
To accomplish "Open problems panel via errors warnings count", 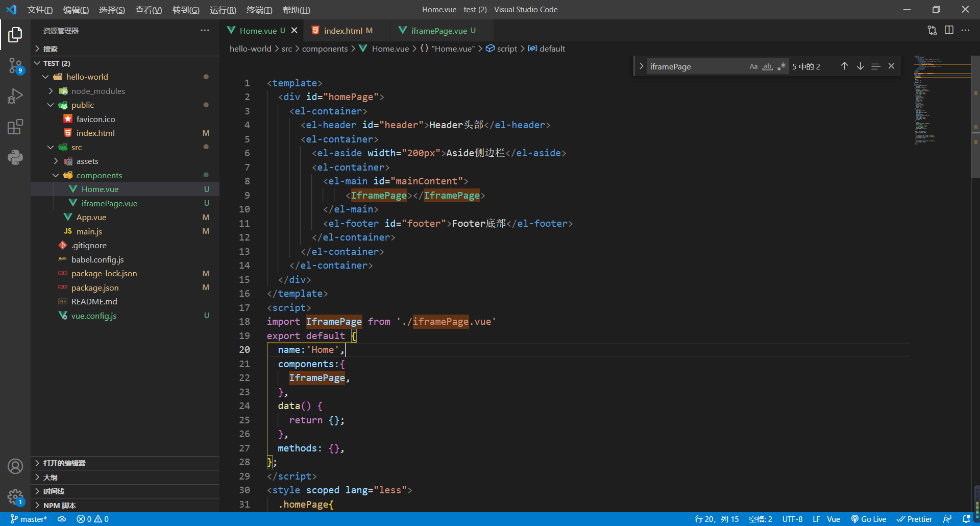I will pos(92,519).
